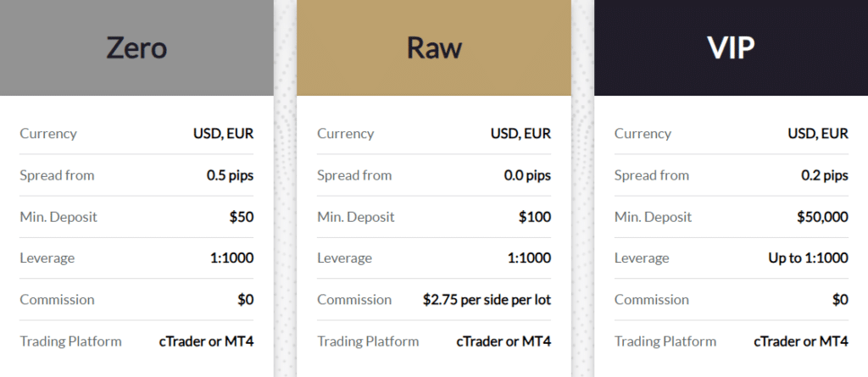
Task: Select the VIP account header
Action: click(x=732, y=47)
